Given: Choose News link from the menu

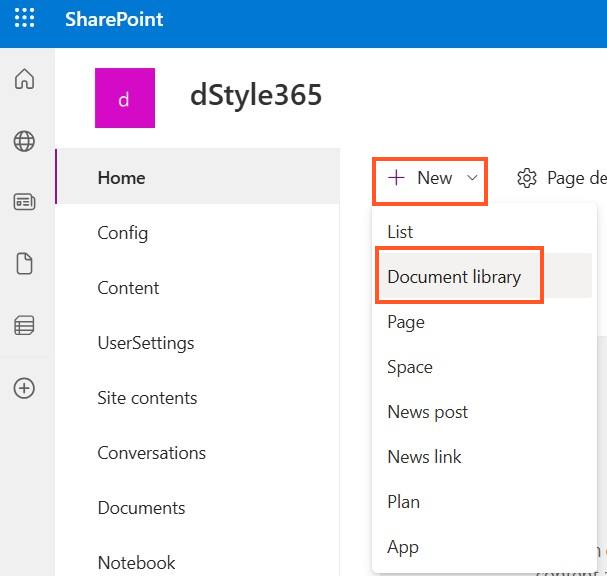Looking at the screenshot, I should (482, 457).
